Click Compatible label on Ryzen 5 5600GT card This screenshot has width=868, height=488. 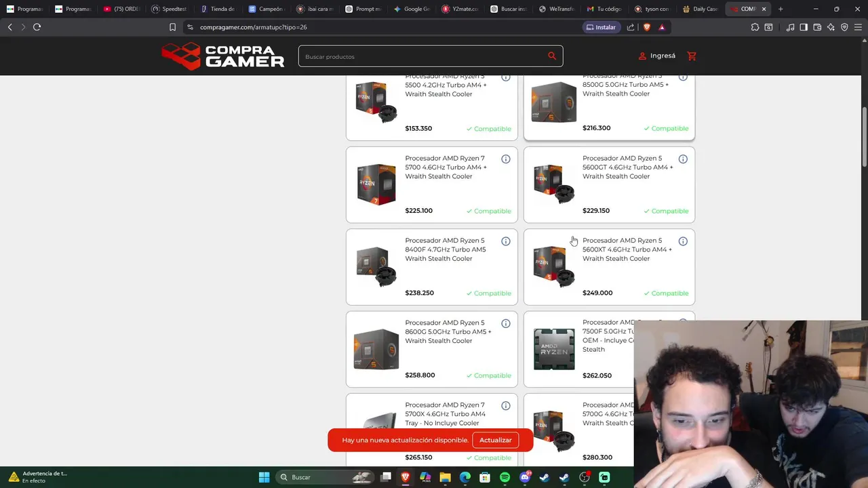pos(666,211)
